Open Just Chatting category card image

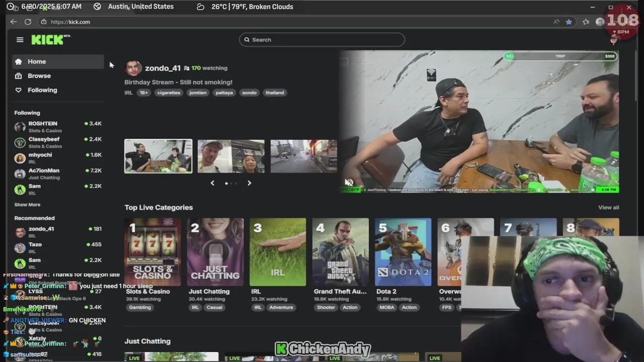[x=215, y=252]
